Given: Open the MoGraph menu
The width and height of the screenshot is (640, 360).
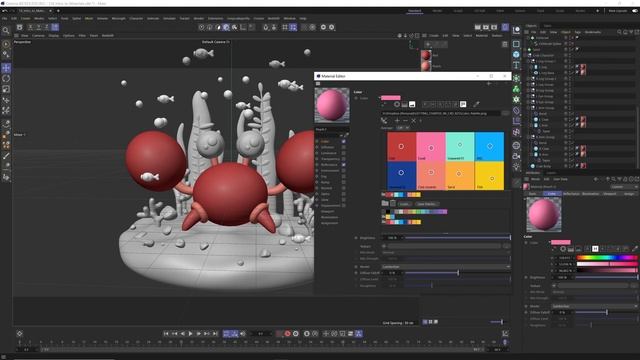Looking at the screenshot, I should point(119,18).
